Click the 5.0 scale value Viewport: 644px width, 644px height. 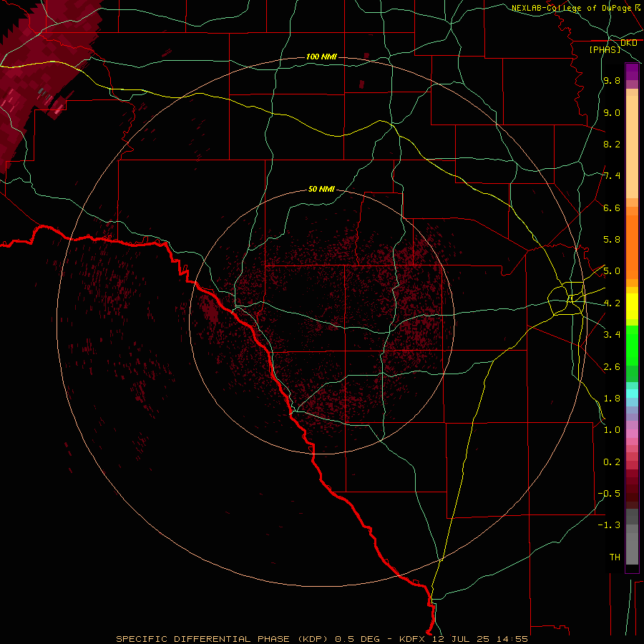[612, 271]
